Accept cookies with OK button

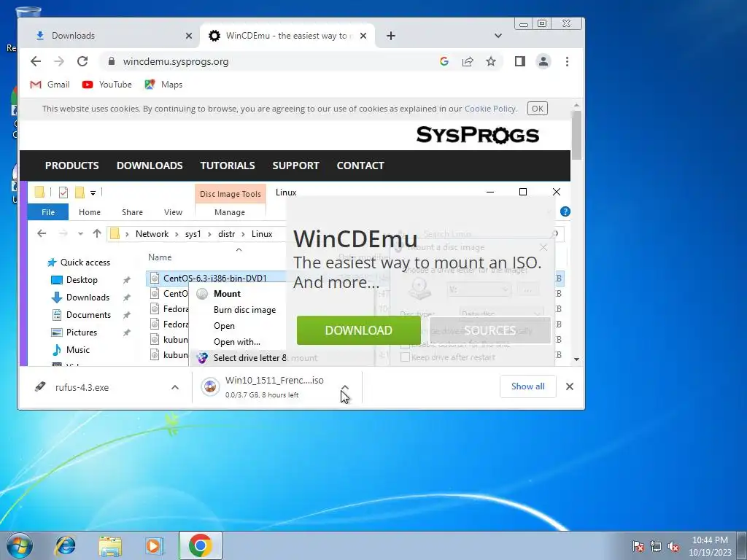click(538, 109)
